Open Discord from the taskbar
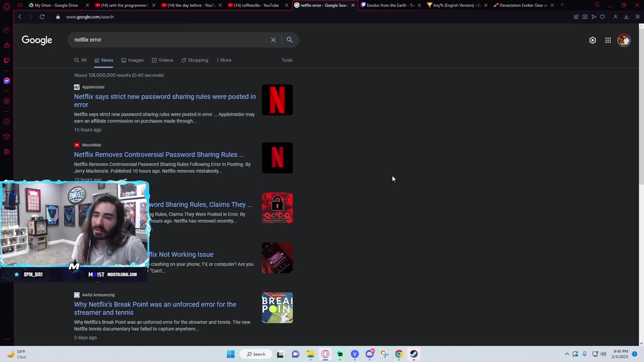 coord(370,354)
